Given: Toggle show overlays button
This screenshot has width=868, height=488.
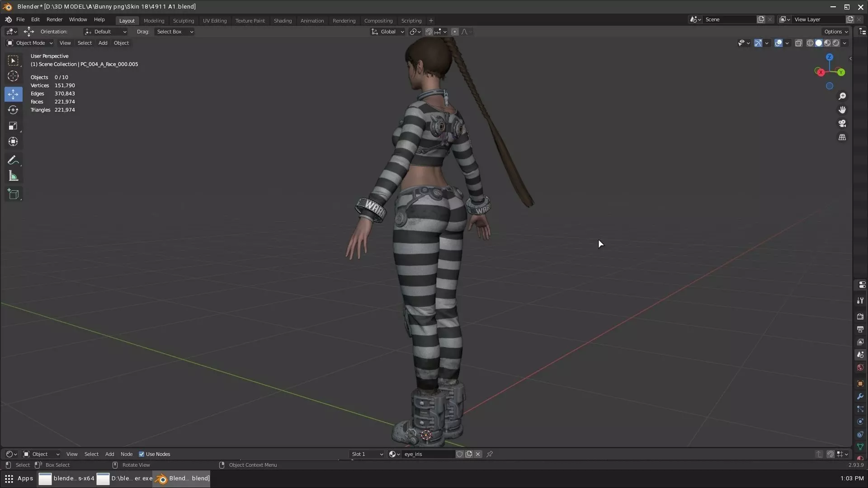Looking at the screenshot, I should (x=778, y=43).
